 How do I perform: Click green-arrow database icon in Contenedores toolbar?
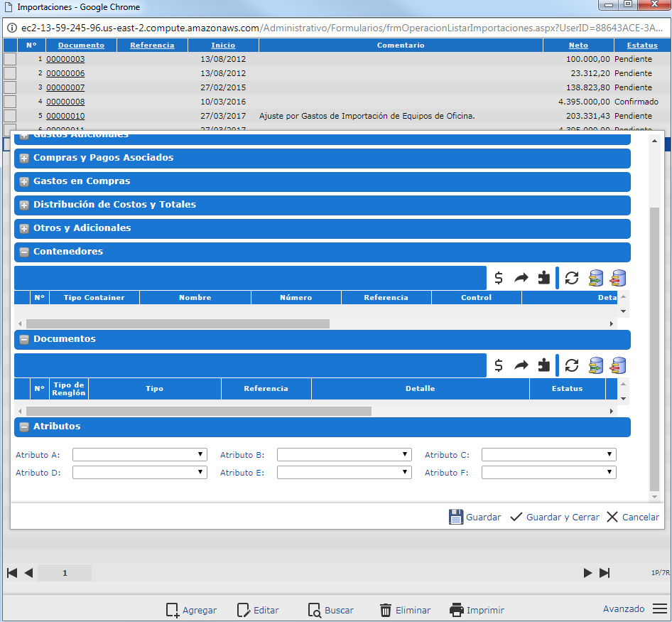(x=596, y=278)
